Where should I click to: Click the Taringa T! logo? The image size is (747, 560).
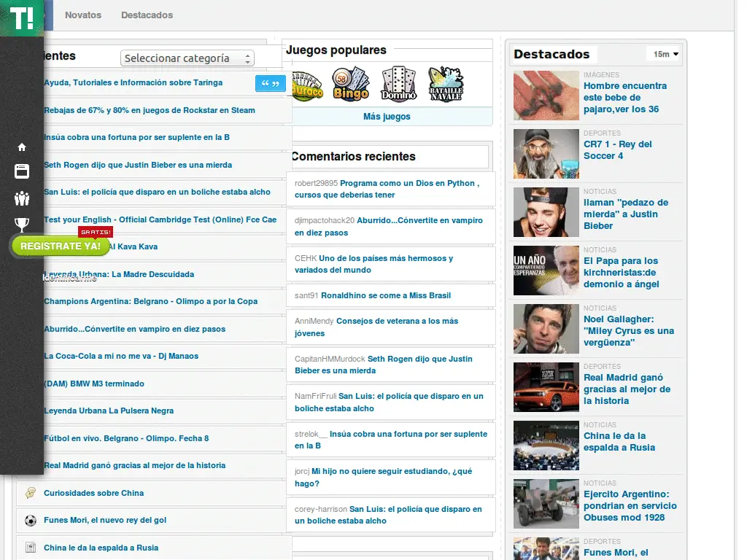pyautogui.click(x=21, y=18)
